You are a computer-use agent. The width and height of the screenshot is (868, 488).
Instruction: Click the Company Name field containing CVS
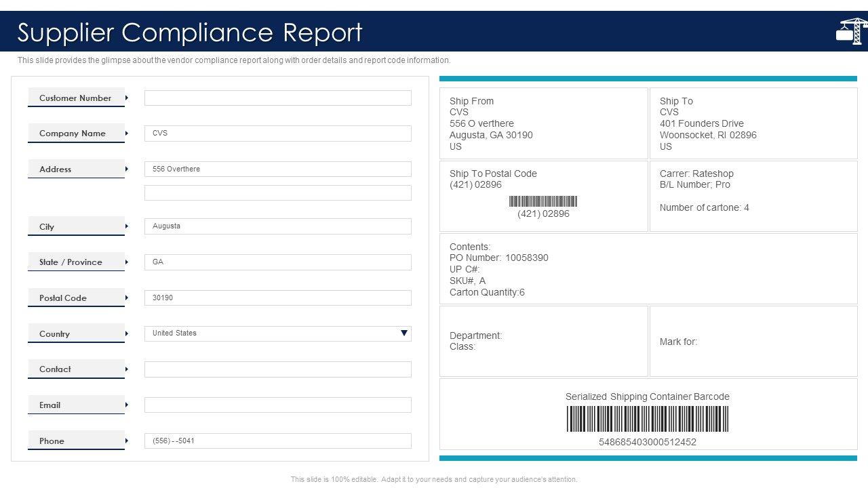(x=277, y=134)
